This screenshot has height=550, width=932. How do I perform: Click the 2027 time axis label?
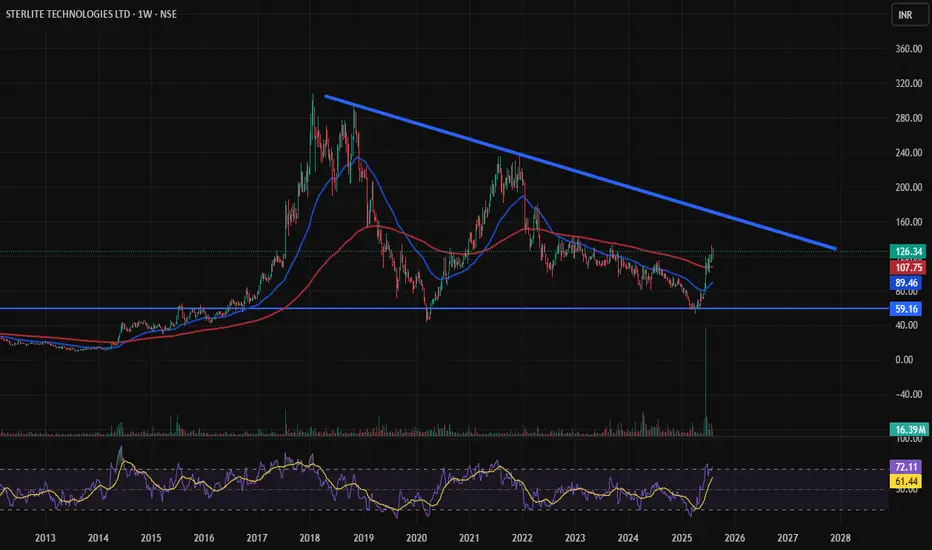(x=788, y=538)
